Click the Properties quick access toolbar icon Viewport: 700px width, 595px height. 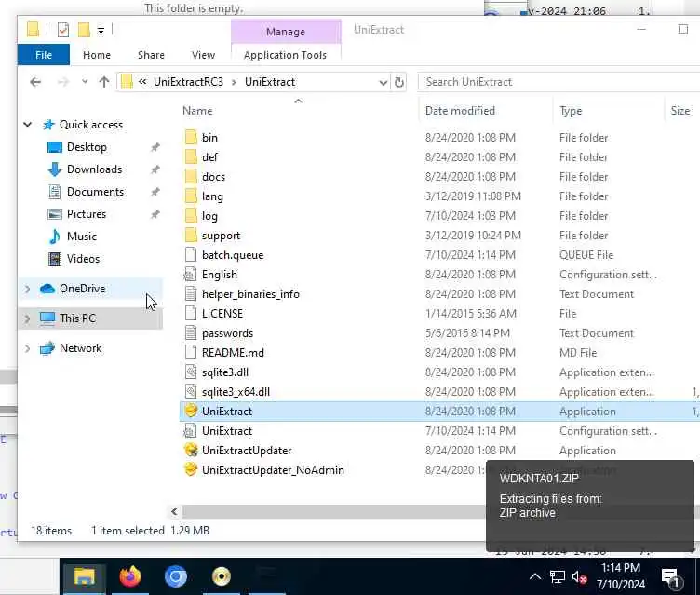tap(63, 30)
